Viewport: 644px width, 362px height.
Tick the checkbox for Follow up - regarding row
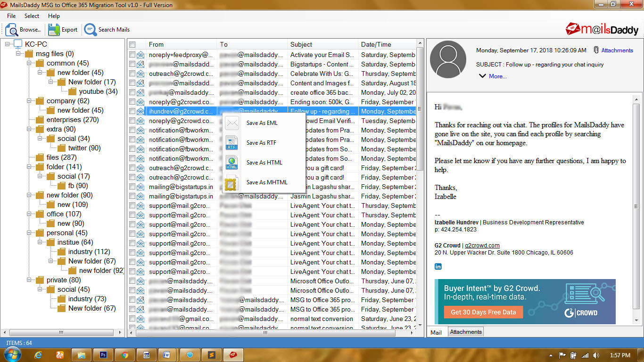[132, 111]
